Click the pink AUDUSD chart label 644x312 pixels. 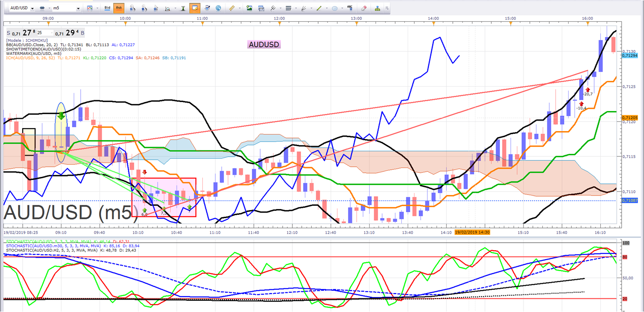[x=264, y=45]
